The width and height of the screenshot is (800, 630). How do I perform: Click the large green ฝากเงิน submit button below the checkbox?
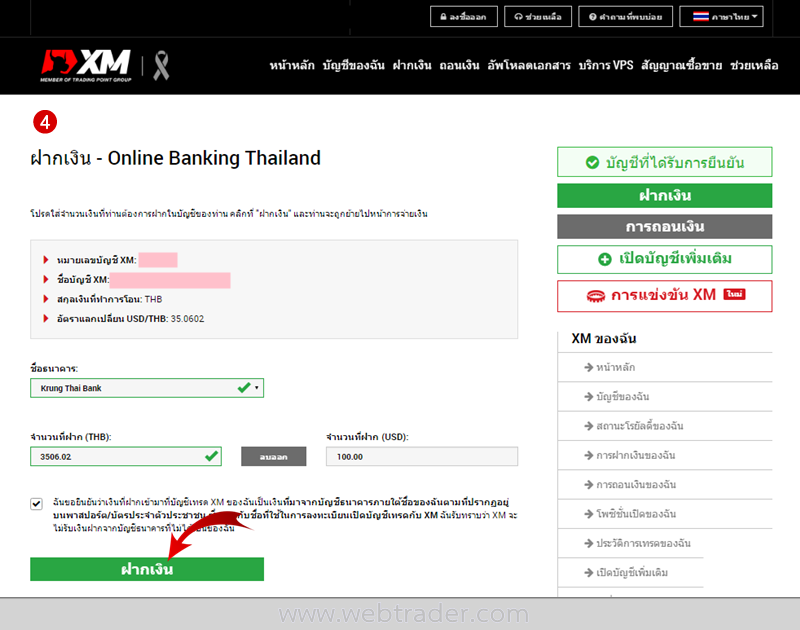pyautogui.click(x=147, y=569)
